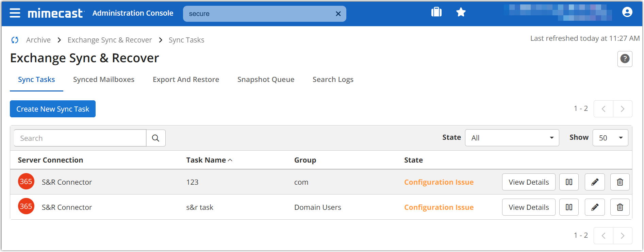Click Create New Sync Task button
The height and width of the screenshot is (252, 644).
pos(53,109)
